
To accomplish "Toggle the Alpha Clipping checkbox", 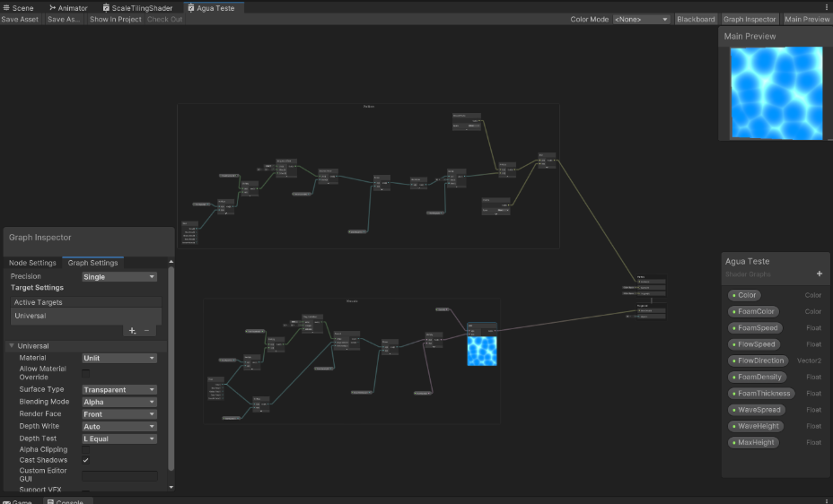I will pos(86,449).
